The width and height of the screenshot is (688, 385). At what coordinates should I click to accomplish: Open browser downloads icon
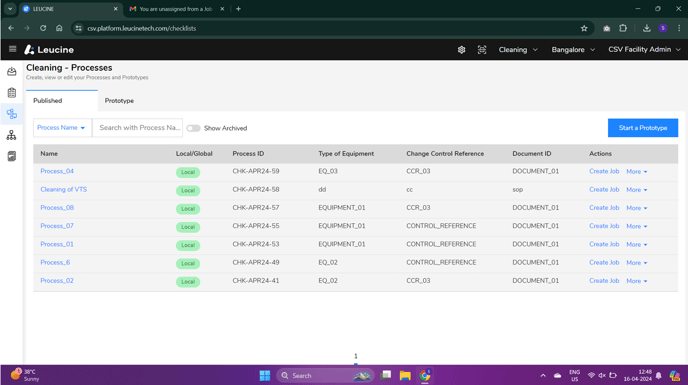click(646, 28)
